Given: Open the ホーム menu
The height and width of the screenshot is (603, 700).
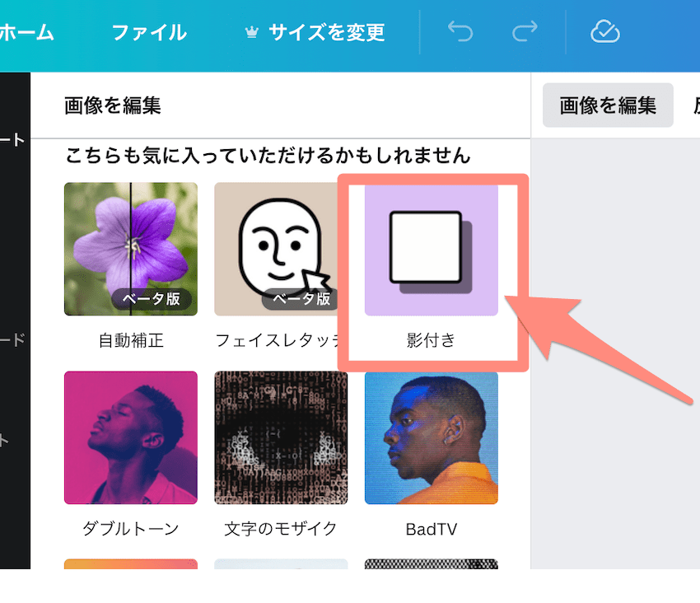Looking at the screenshot, I should tap(26, 33).
